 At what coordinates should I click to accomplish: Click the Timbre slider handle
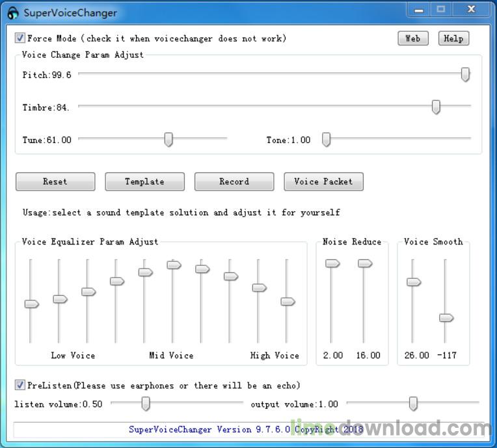pyautogui.click(x=436, y=107)
